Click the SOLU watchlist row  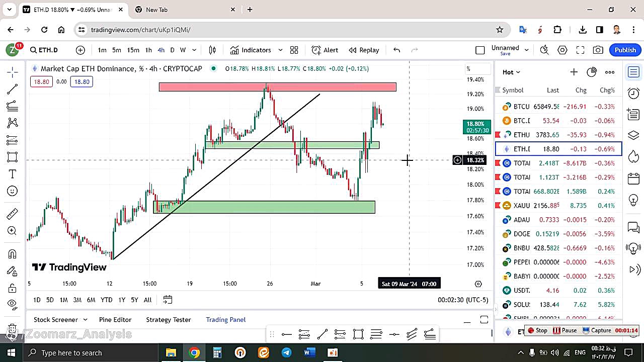(x=558, y=305)
